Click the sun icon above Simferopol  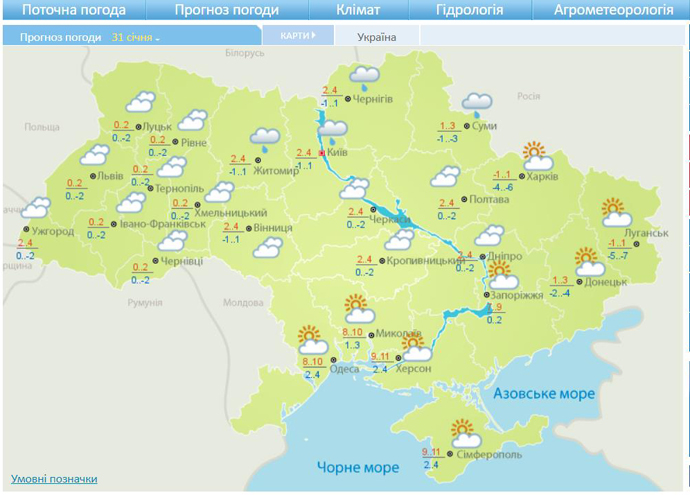[x=463, y=432]
